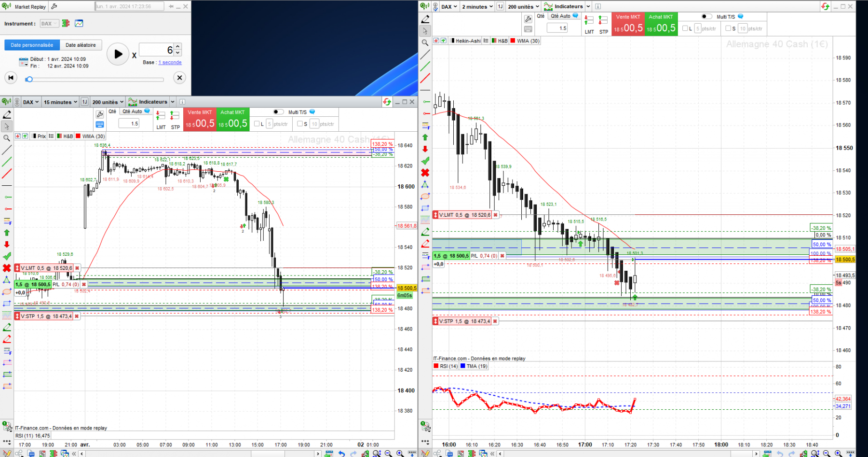Open Market Replay wrench settings

54,6
